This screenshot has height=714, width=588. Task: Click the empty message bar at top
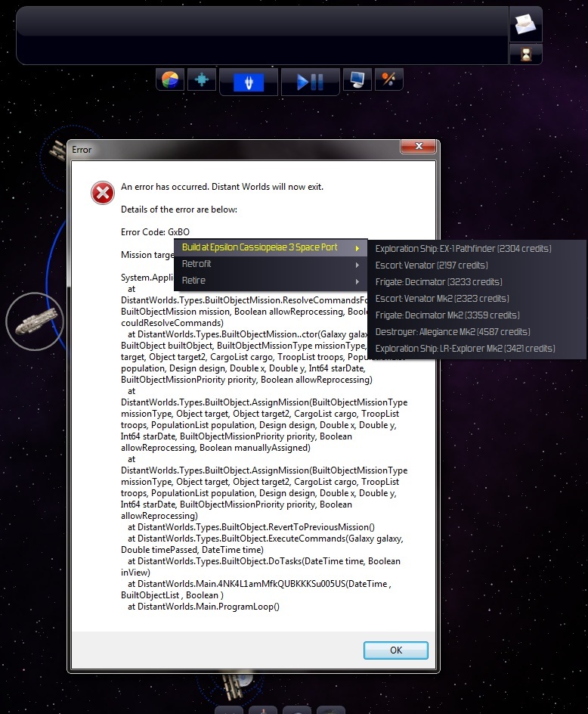click(x=262, y=36)
